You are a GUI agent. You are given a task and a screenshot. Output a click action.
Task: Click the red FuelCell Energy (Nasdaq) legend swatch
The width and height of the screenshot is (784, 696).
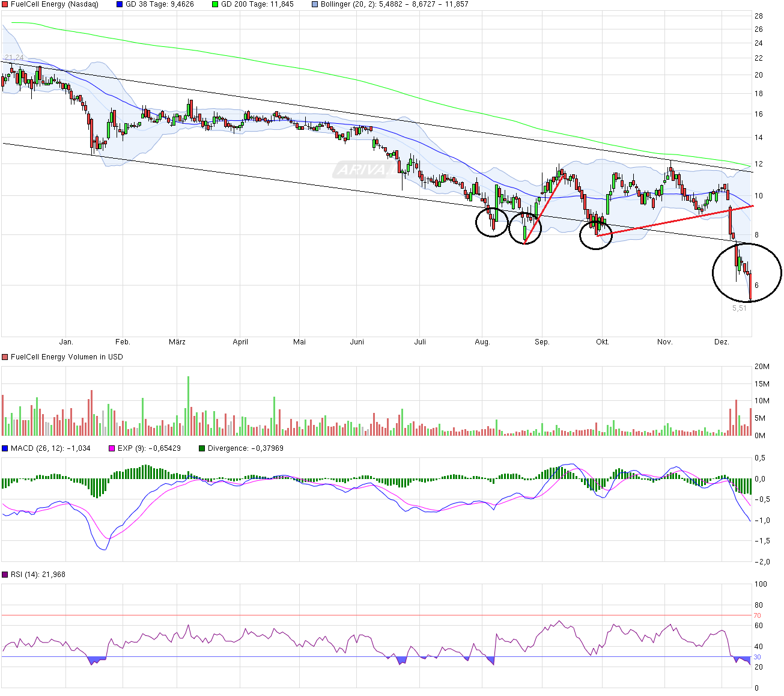[x=5, y=4]
